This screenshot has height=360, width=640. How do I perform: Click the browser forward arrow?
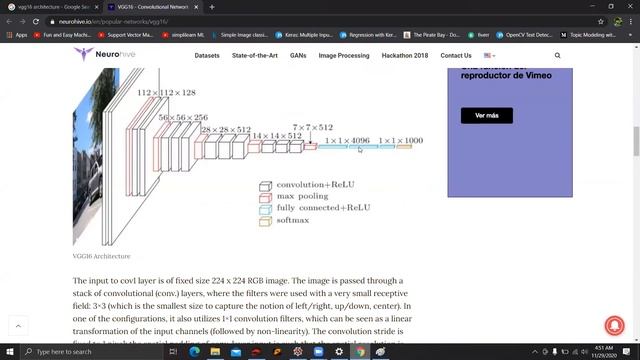(x=22, y=21)
